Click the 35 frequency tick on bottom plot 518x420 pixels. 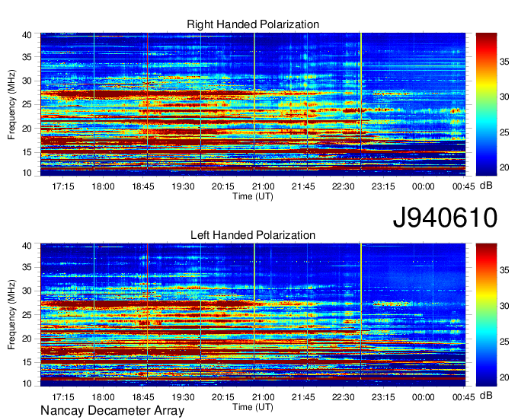(x=27, y=267)
